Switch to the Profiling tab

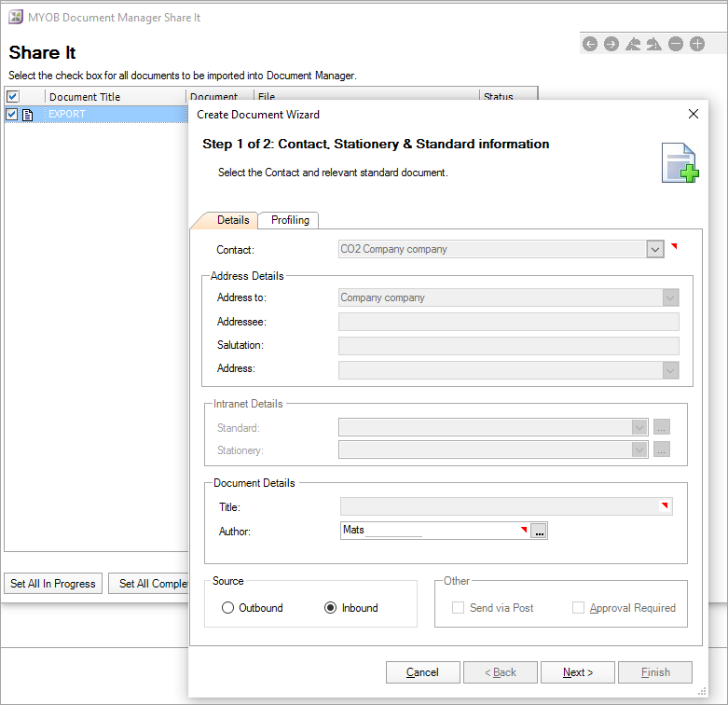pyautogui.click(x=290, y=220)
